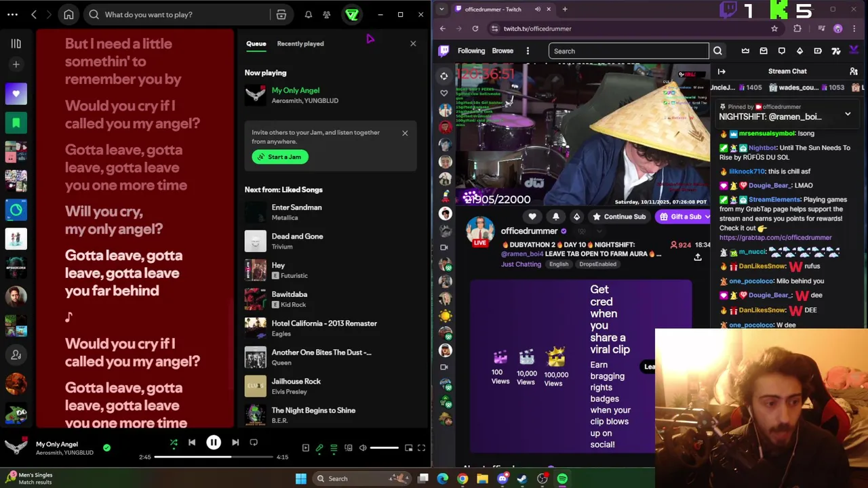Start a Jam in Spotify
This screenshot has height=488, width=868.
(x=280, y=157)
